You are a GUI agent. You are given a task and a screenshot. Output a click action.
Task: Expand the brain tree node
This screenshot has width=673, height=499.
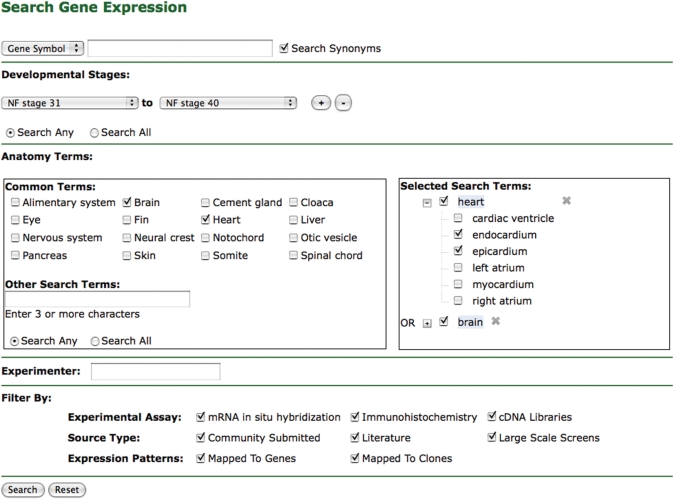coord(427,323)
